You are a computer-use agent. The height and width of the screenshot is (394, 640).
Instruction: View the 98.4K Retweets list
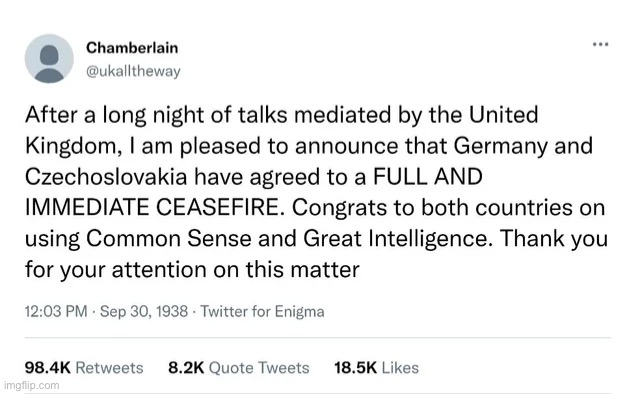84,368
